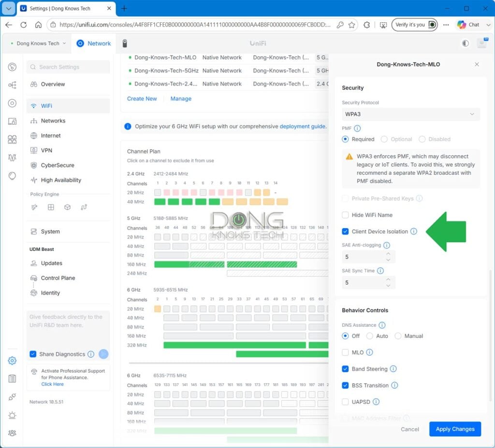Show DNS Assistance info tooltip

coord(382,325)
